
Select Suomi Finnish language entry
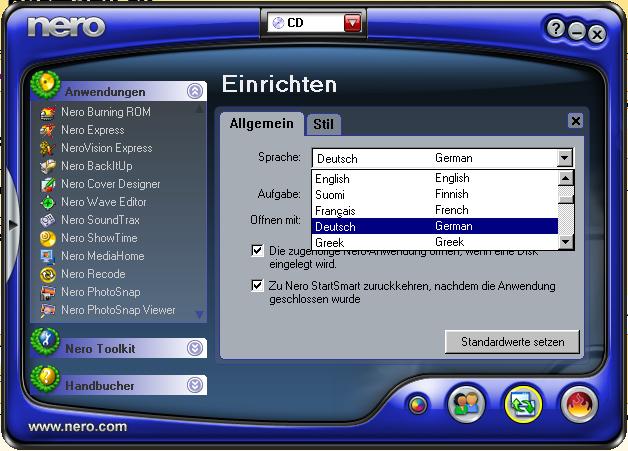(435, 194)
